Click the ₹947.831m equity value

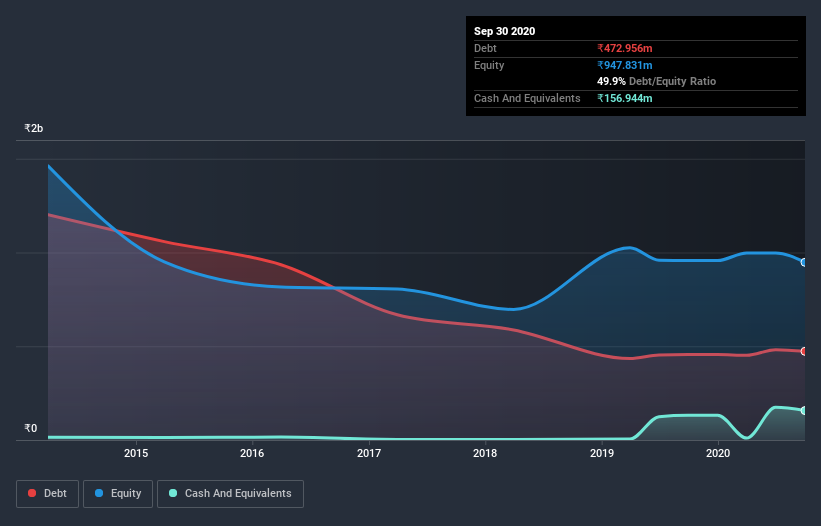coord(625,65)
